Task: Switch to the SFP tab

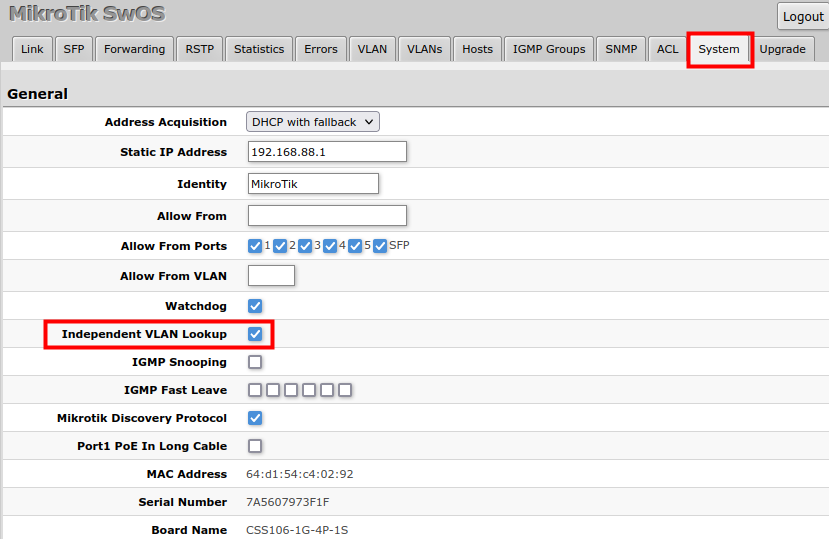Action: pos(73,49)
